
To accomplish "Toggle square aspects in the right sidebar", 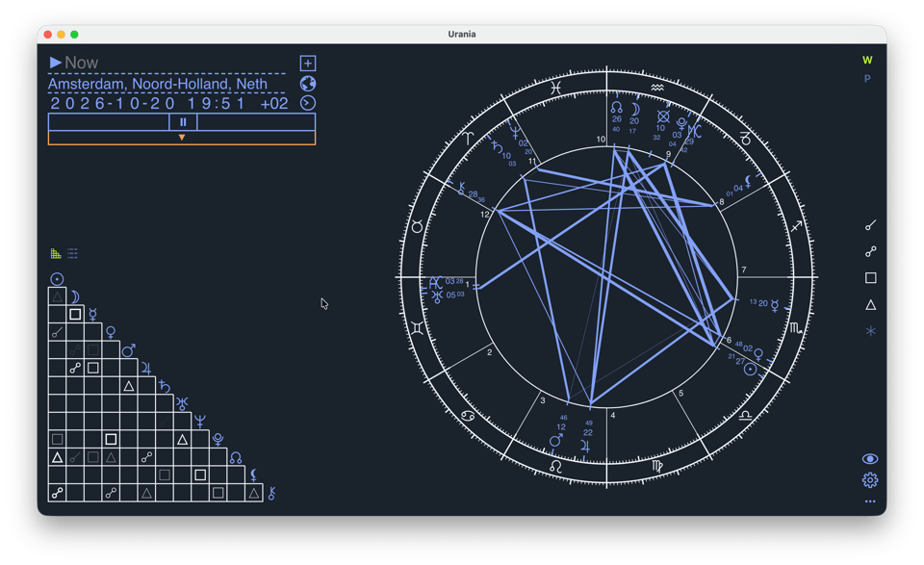I will click(870, 277).
